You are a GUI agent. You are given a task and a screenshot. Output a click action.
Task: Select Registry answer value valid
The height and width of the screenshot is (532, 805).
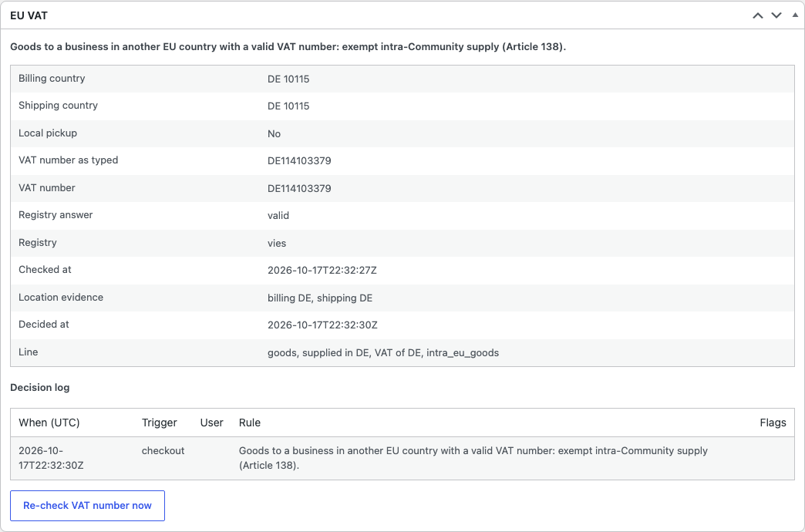pos(278,216)
